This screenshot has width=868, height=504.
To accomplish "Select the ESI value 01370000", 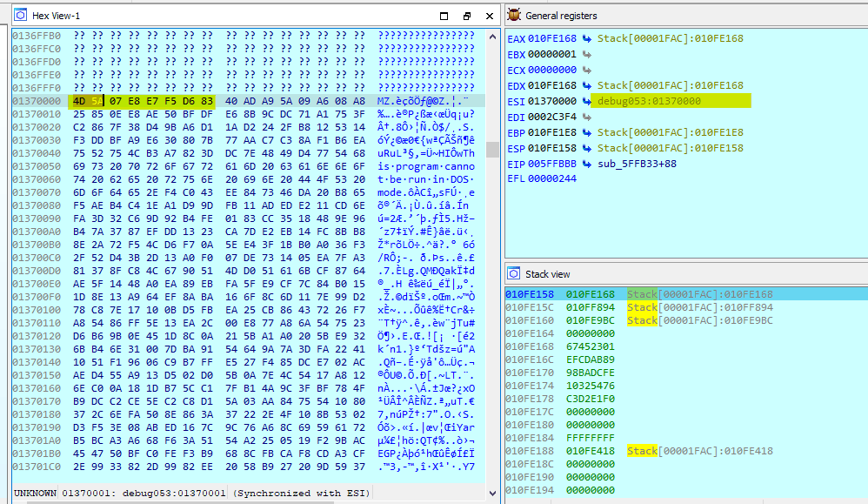I will click(x=552, y=101).
